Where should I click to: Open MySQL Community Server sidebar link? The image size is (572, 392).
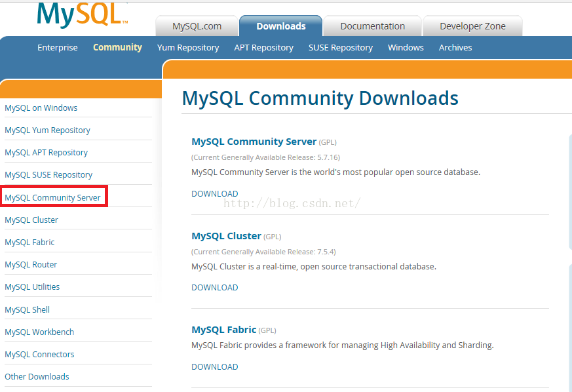point(52,197)
